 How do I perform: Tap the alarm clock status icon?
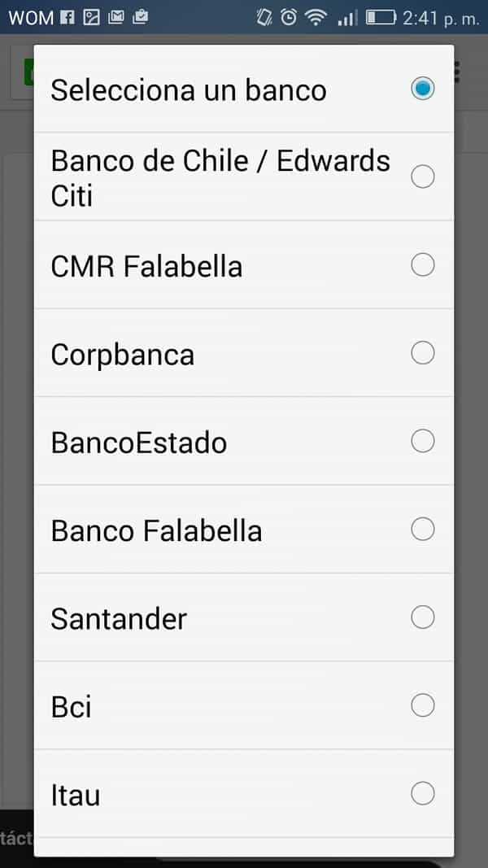pos(288,17)
